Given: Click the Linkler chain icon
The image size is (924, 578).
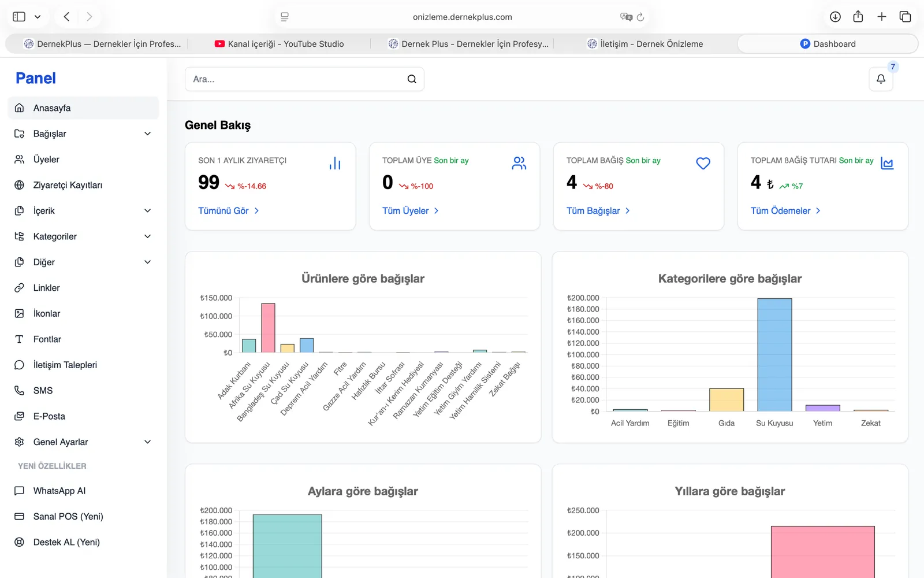Looking at the screenshot, I should tap(19, 288).
